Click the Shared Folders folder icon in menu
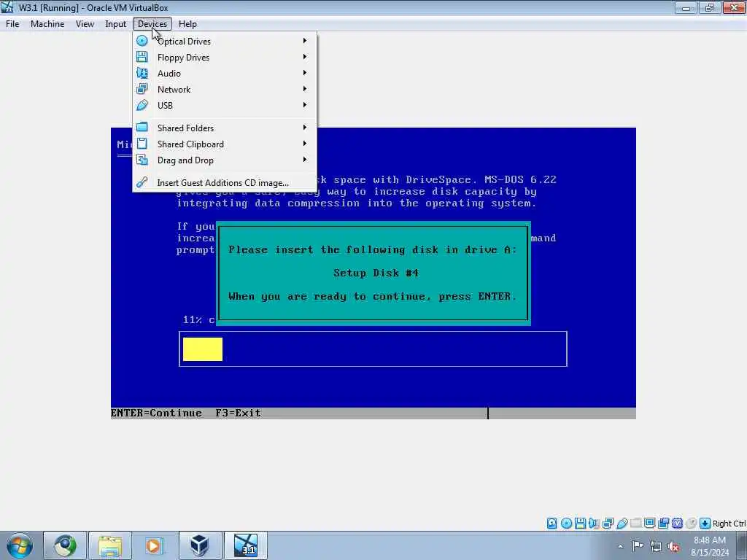 pyautogui.click(x=142, y=127)
